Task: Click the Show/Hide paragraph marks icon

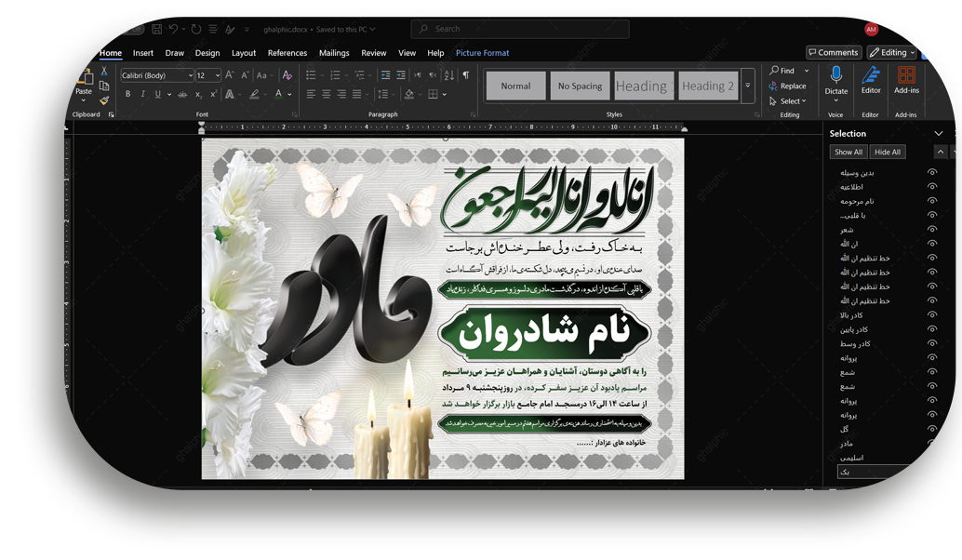Action: tap(466, 75)
